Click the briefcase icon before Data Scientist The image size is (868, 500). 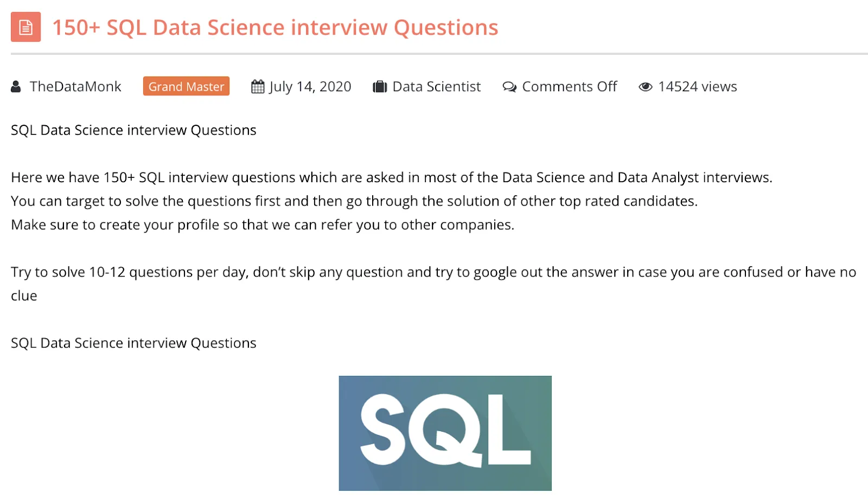coord(380,86)
